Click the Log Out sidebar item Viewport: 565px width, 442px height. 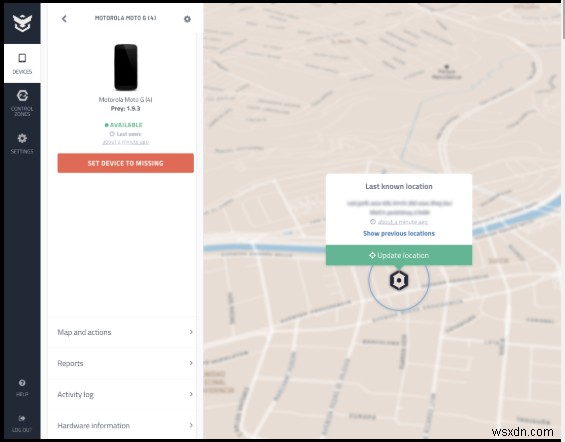coord(22,423)
